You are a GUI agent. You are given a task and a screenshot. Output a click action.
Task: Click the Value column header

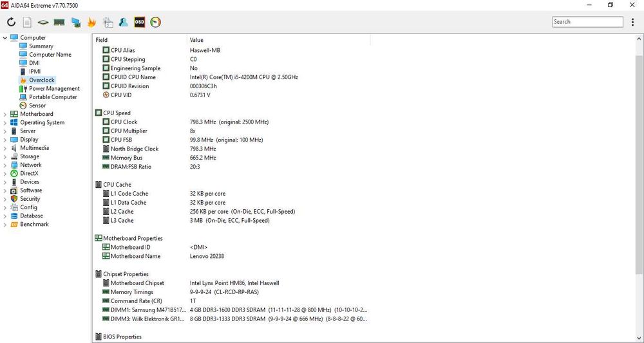[279, 40]
